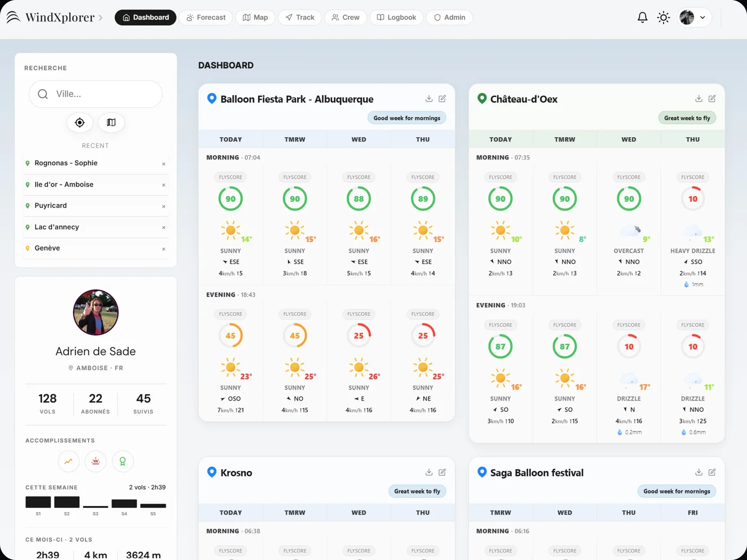Switch to the Map tab
Viewport: 747px width, 560px height.
point(255,18)
